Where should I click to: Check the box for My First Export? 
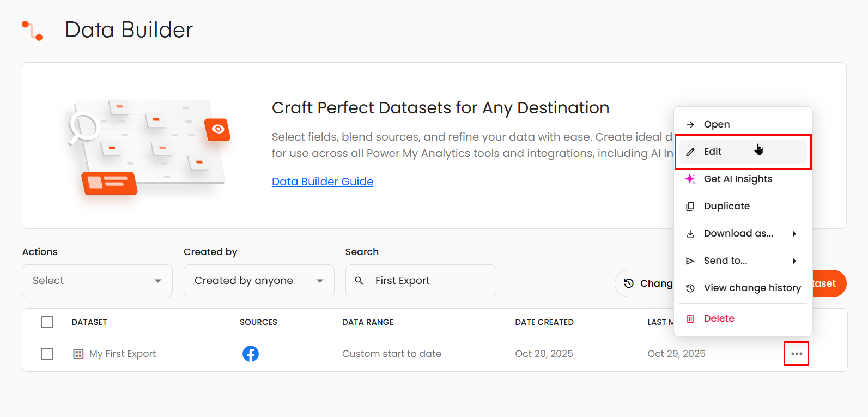47,354
